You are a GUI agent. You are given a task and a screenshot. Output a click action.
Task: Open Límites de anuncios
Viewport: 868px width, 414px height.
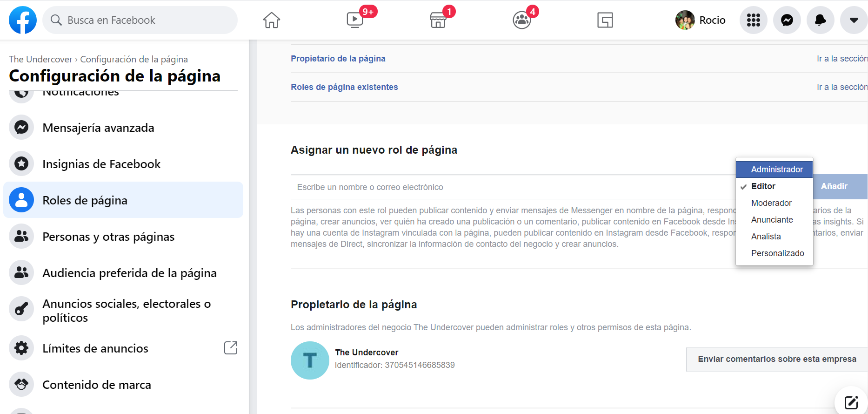point(123,348)
